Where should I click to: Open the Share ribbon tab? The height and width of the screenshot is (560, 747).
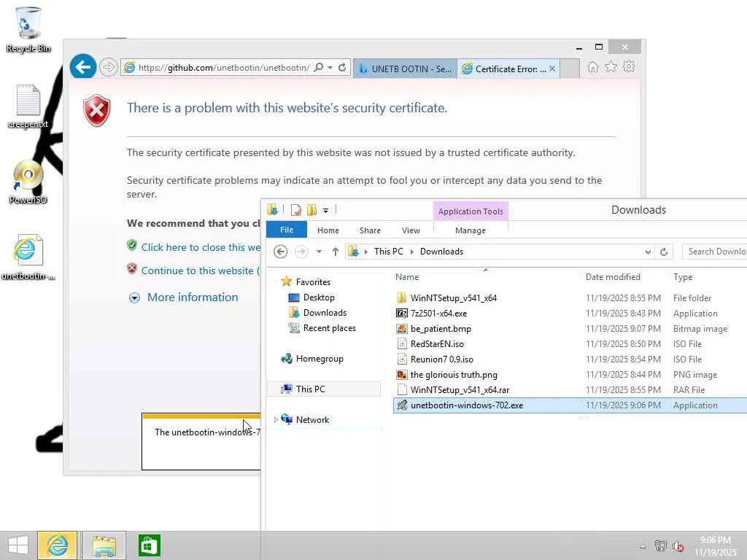pyautogui.click(x=370, y=230)
